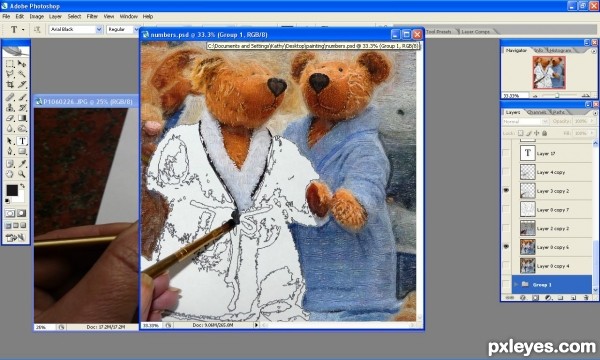Select the Blur tool
The height and width of the screenshot is (360, 600).
pos(10,128)
